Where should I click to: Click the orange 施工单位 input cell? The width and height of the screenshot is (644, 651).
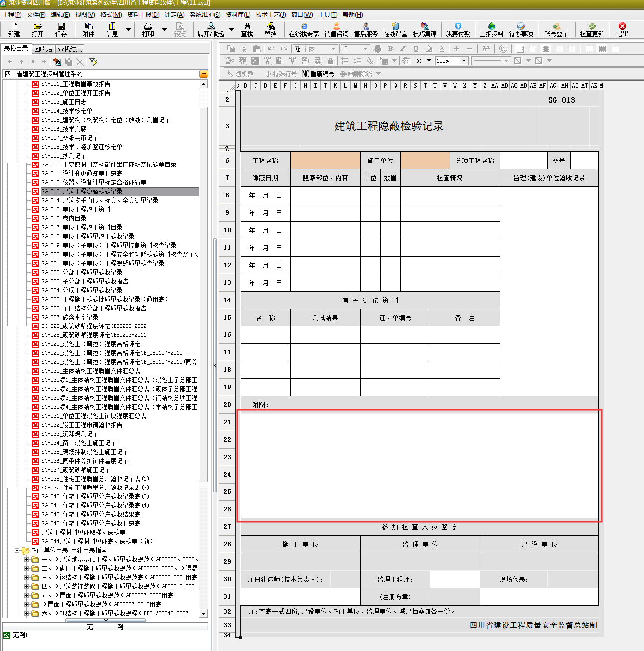[425, 161]
